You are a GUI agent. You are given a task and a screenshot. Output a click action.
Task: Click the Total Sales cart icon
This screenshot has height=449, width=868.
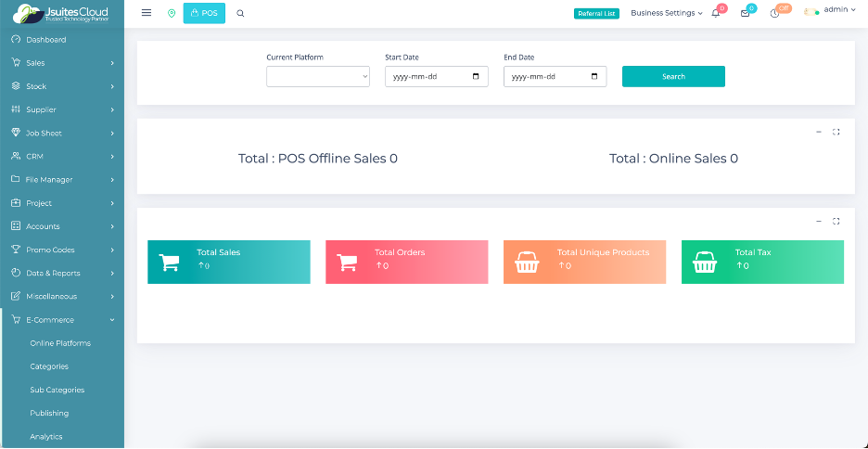point(170,263)
